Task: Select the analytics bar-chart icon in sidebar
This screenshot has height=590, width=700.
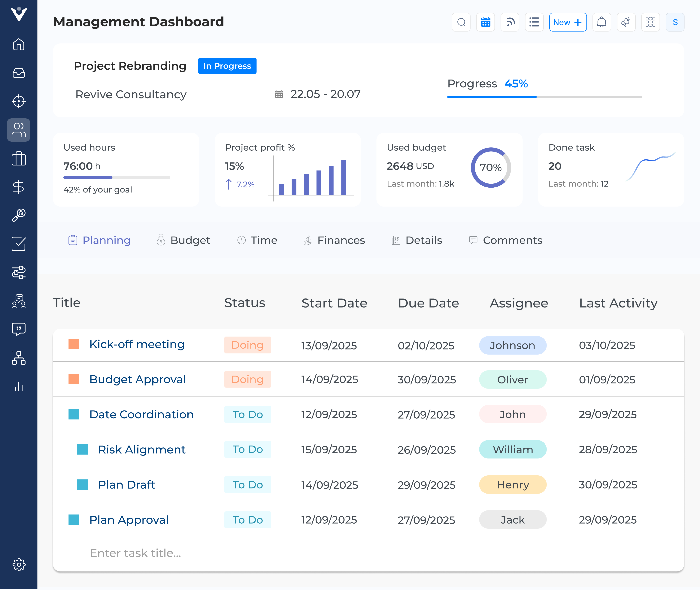Action: (x=19, y=387)
